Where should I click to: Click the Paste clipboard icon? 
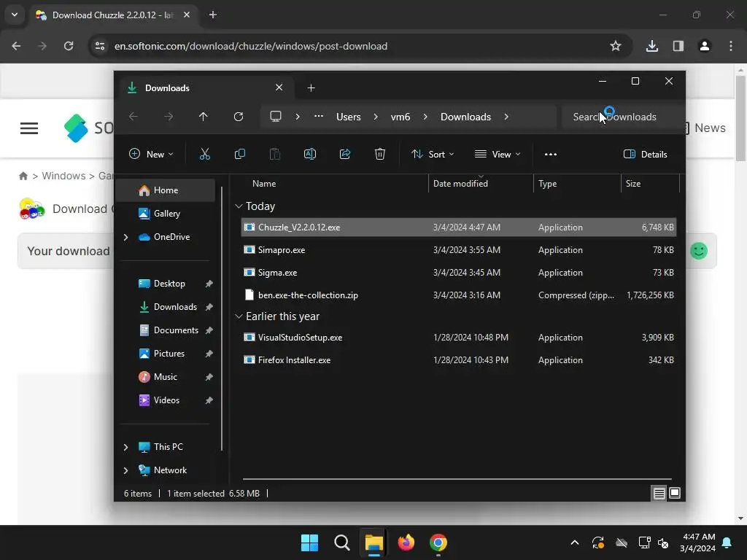point(275,154)
